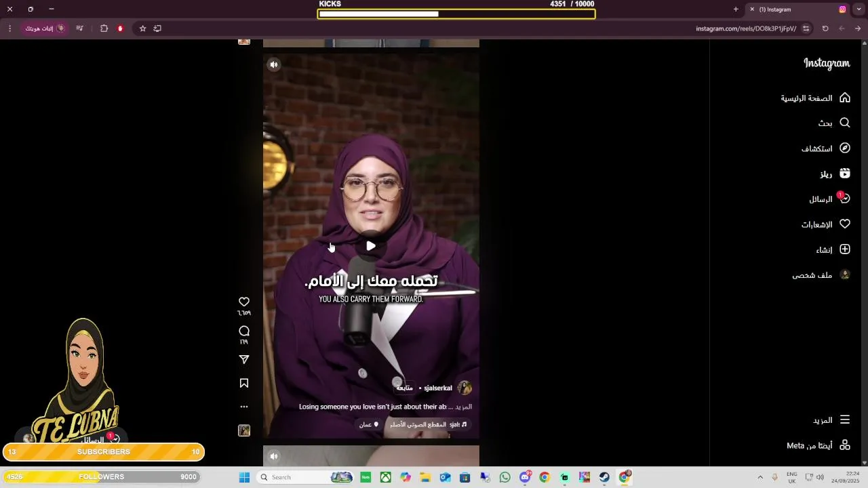Open Notifications (الإشعارات) heart in sidebar

[x=826, y=224]
